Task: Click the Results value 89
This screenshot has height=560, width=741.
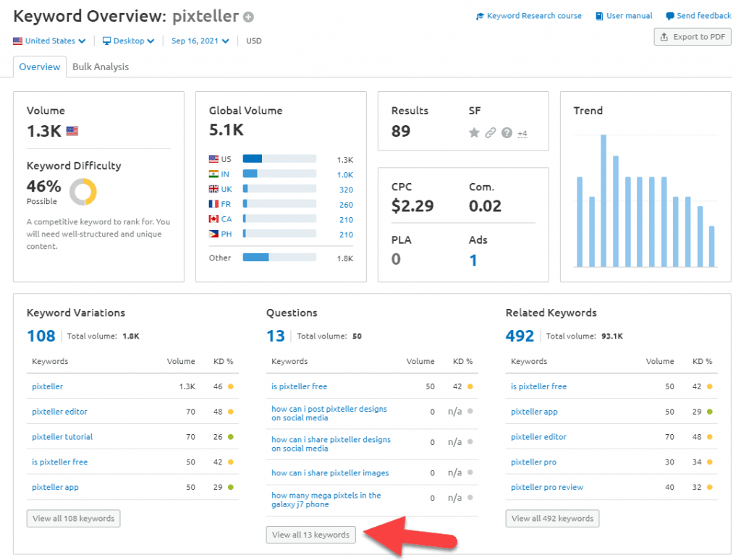Action: [x=401, y=131]
